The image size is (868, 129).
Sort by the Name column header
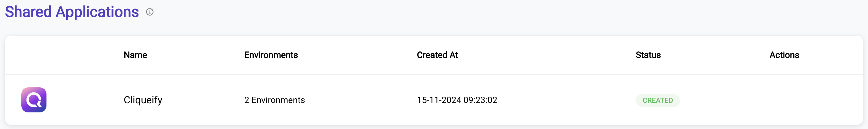point(135,55)
